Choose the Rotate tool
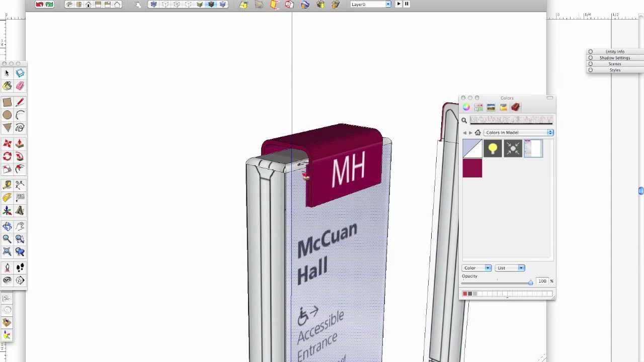This screenshot has width=644, height=362. tap(7, 156)
